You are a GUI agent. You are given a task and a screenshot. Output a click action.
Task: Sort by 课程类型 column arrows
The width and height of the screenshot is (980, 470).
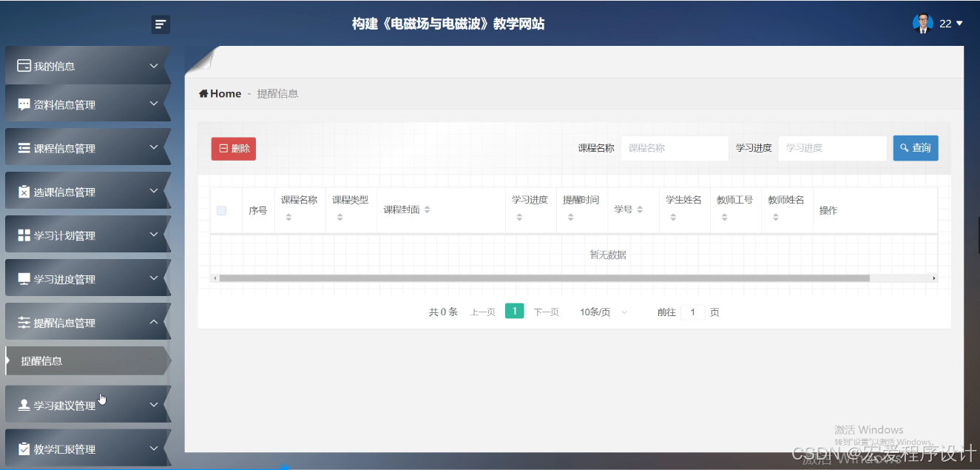point(339,218)
